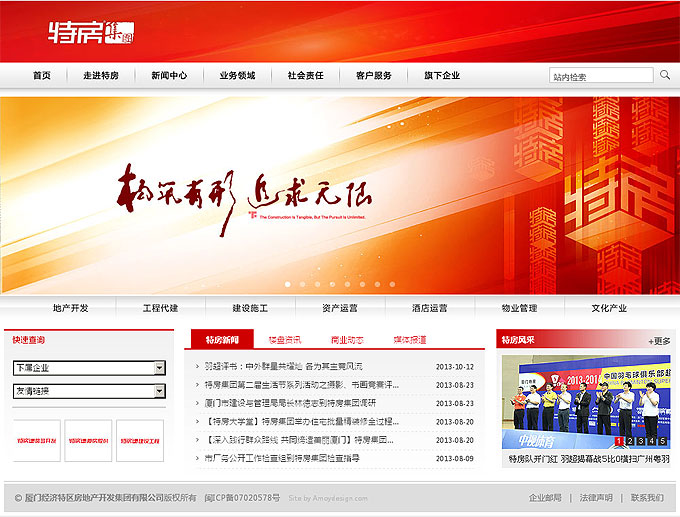
Task: Switch to the 楼盘资讯 tab
Action: click(x=285, y=340)
